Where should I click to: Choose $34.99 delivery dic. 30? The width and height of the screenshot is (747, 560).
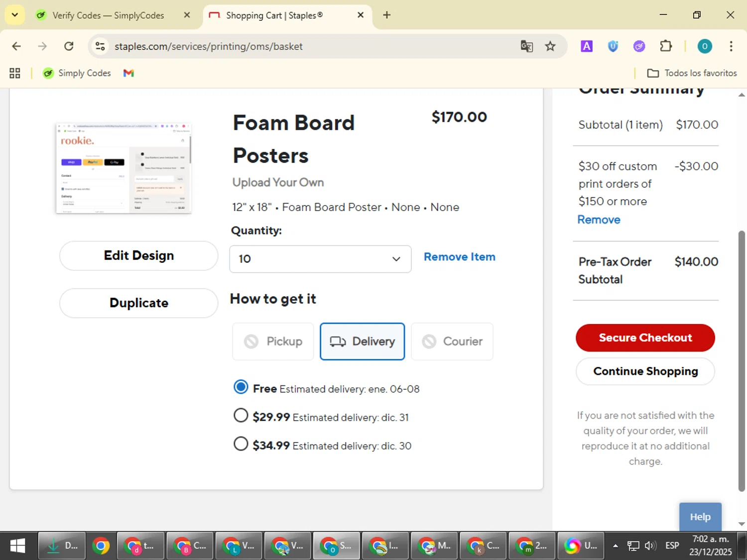241,444
